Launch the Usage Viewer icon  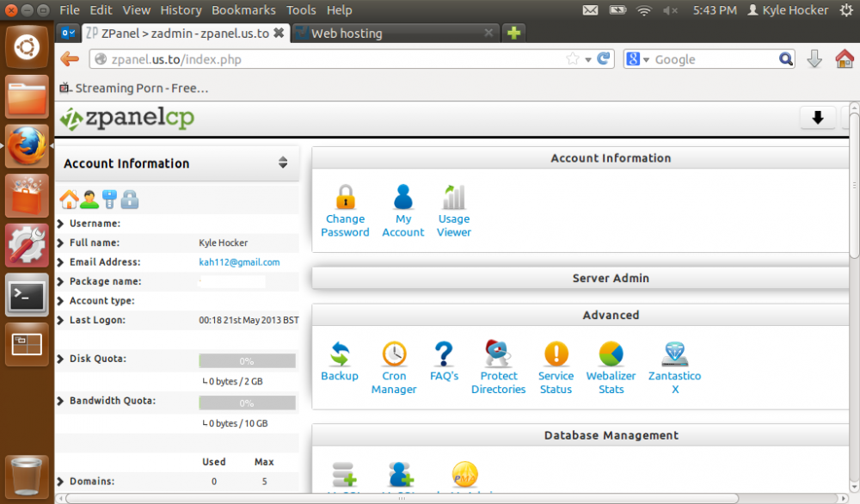453,198
